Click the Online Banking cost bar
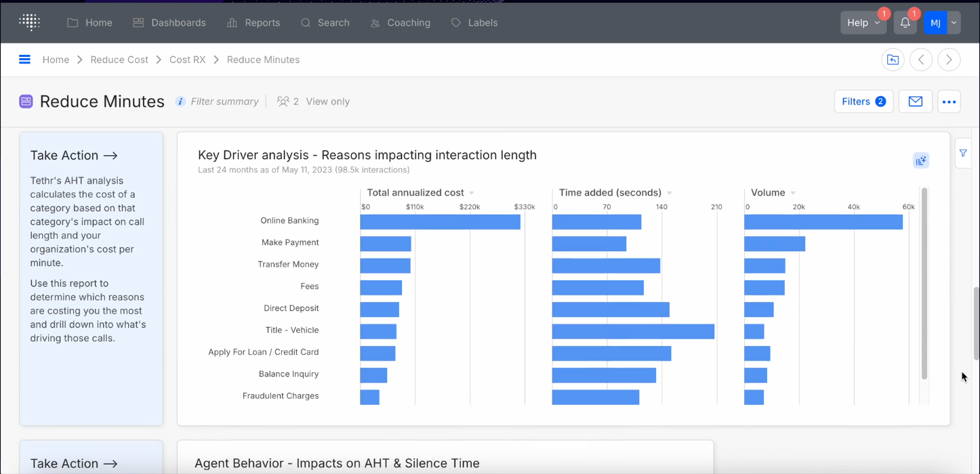Viewport: 980px width, 474px height. [440, 222]
